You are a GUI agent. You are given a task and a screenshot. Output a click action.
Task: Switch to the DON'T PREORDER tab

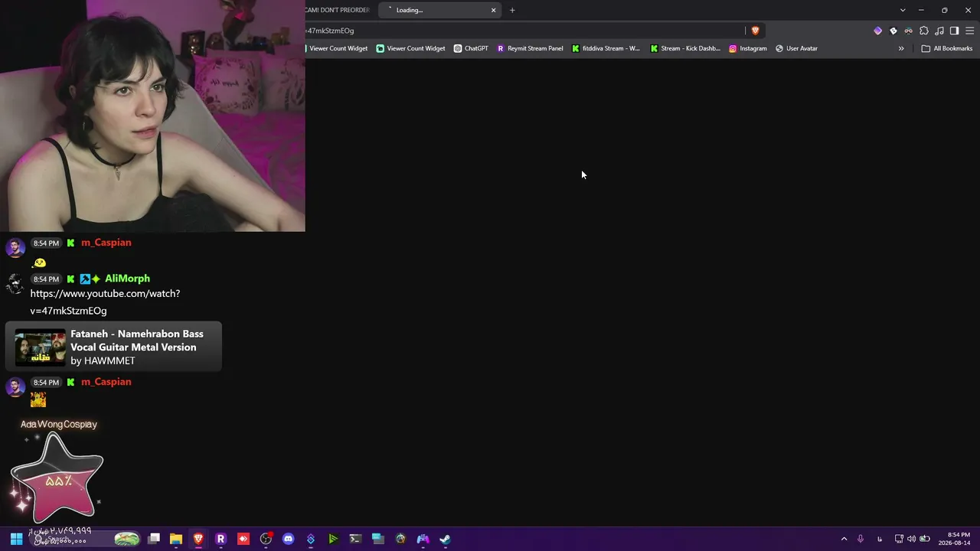click(x=338, y=10)
